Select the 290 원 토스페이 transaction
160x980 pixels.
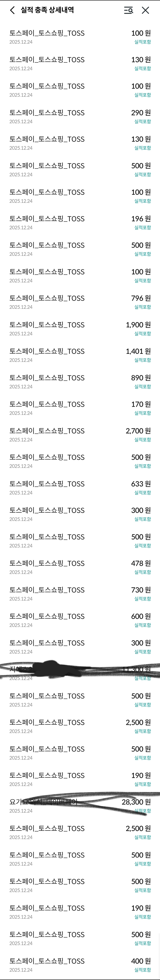(x=80, y=116)
